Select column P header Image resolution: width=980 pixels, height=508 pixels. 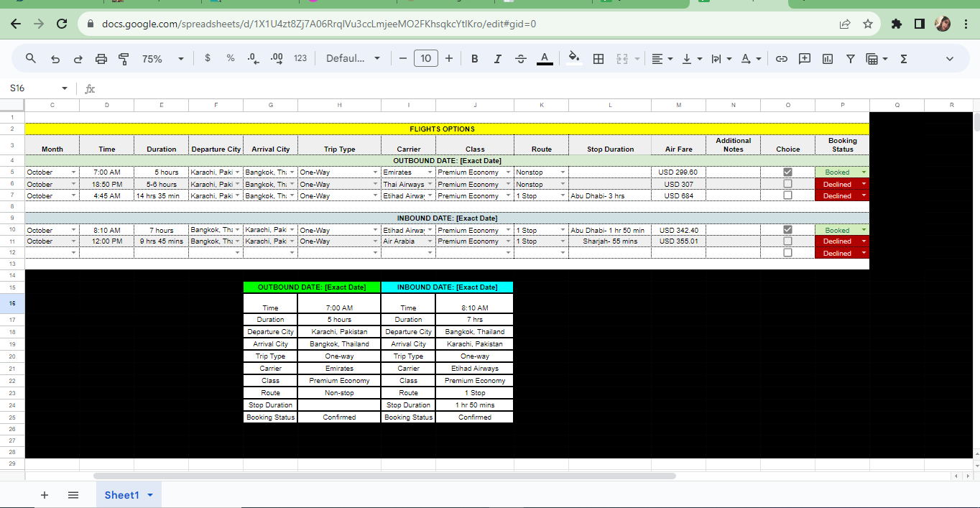[x=842, y=106]
